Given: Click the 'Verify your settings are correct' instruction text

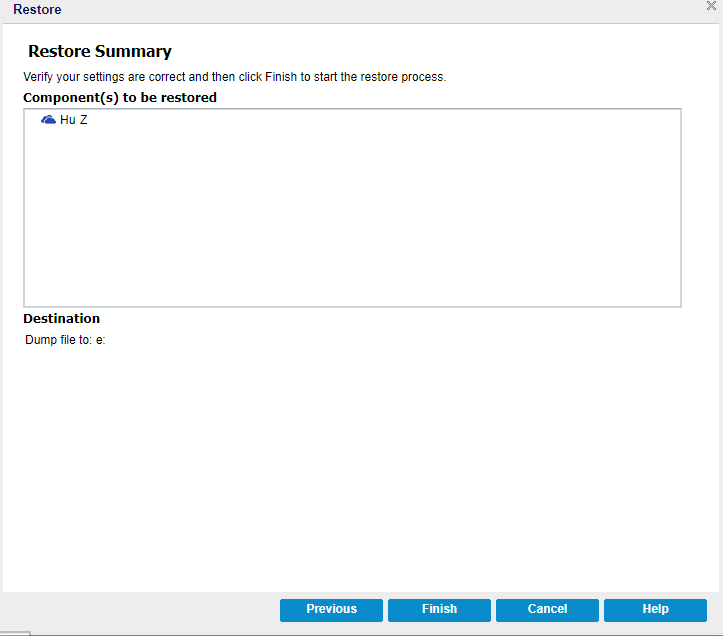Looking at the screenshot, I should pos(130,77).
